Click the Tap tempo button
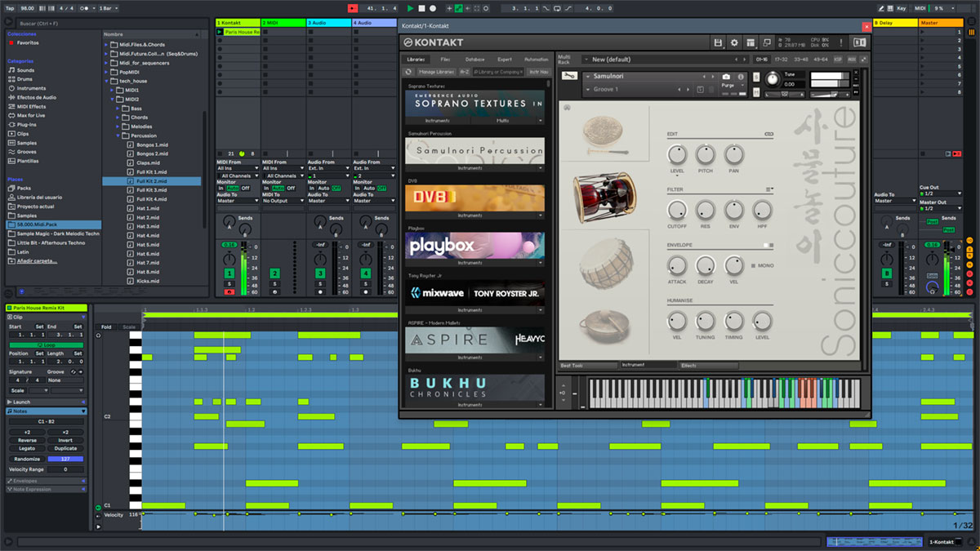This screenshot has width=980, height=551. 10,8
